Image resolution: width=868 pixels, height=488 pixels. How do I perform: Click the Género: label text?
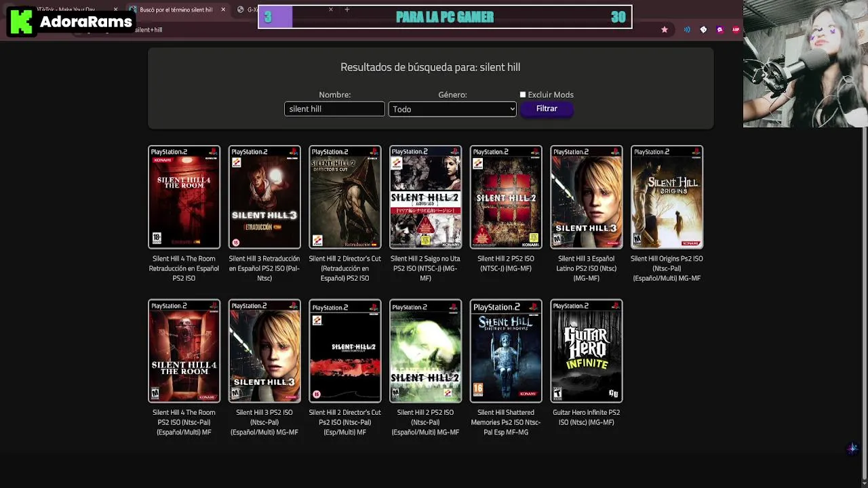(452, 95)
